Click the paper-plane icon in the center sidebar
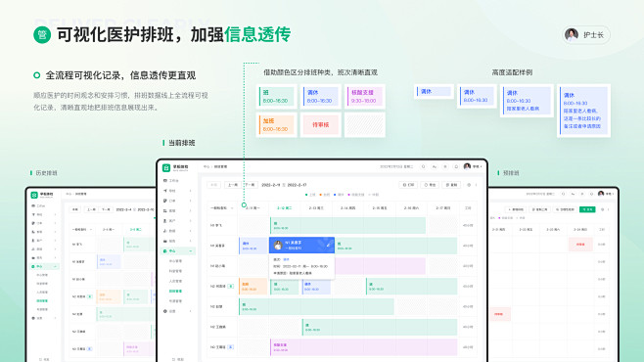Image resolution: width=644 pixels, height=362 pixels. (x=165, y=191)
